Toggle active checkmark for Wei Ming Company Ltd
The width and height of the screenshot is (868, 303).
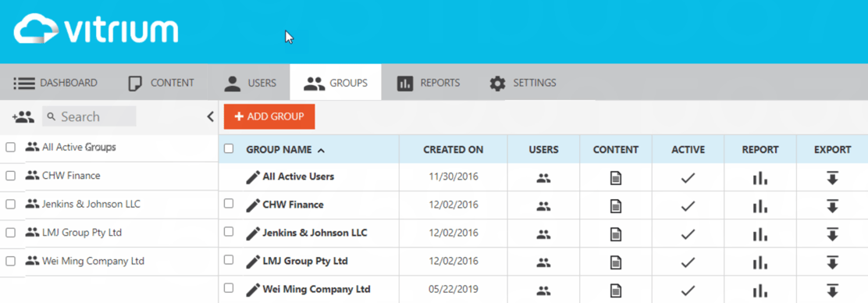point(688,291)
